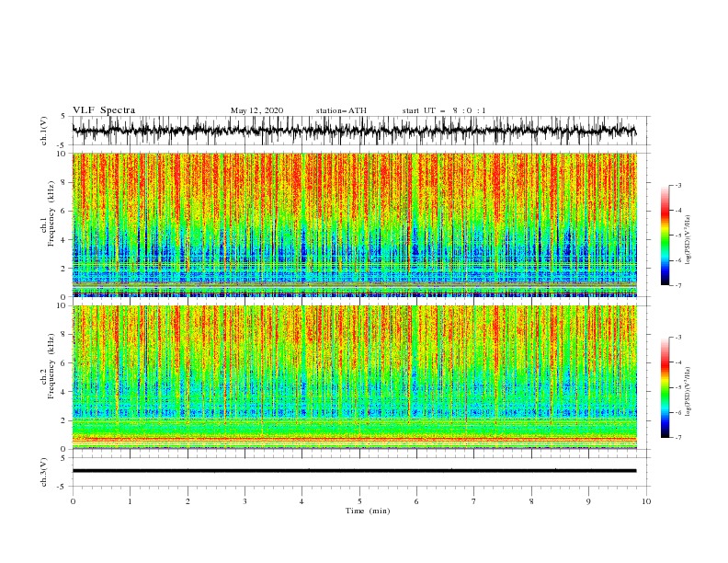Click time axis tick label "7"

tap(474, 501)
